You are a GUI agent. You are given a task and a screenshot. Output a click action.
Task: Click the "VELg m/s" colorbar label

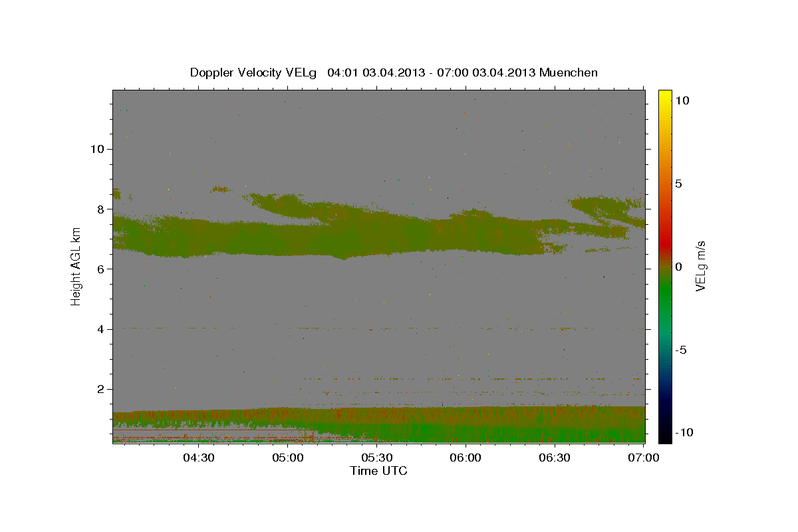(701, 266)
